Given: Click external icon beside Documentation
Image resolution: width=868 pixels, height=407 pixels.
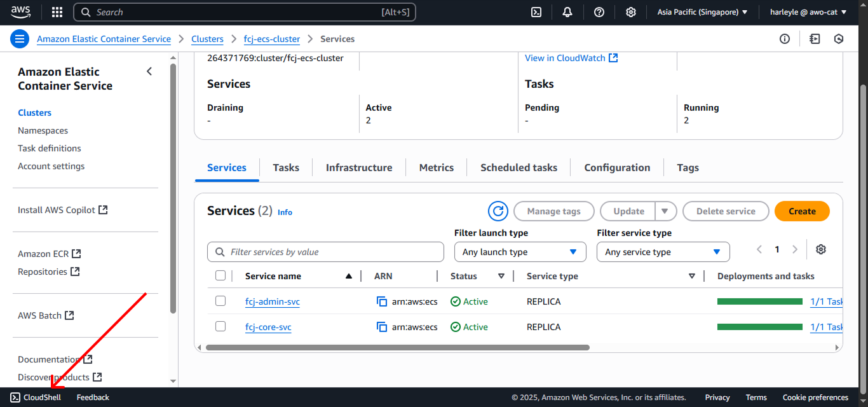Looking at the screenshot, I should pos(88,359).
